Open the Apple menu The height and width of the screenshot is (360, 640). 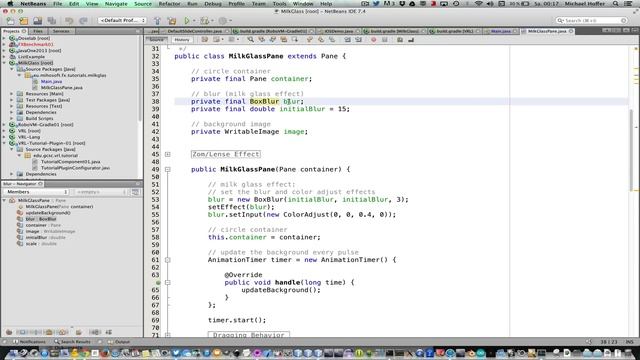click(10, 4)
